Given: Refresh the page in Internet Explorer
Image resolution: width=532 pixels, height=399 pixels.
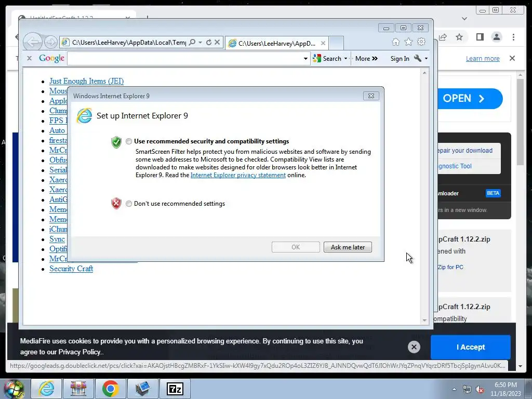Looking at the screenshot, I should (x=209, y=42).
